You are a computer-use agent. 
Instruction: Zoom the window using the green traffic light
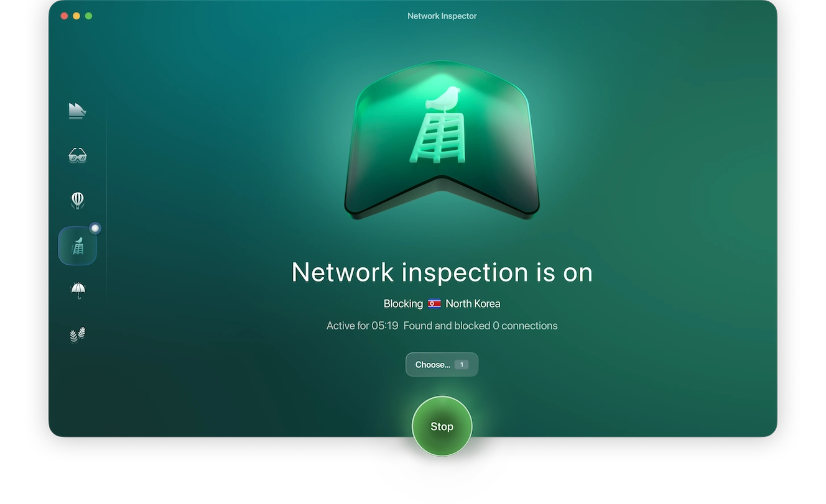pyautogui.click(x=89, y=16)
